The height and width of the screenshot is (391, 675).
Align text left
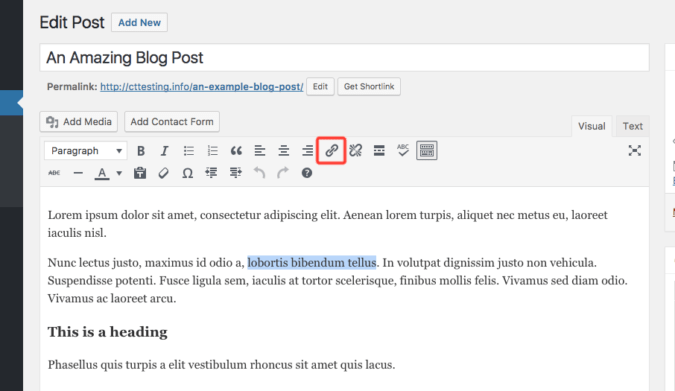(260, 151)
